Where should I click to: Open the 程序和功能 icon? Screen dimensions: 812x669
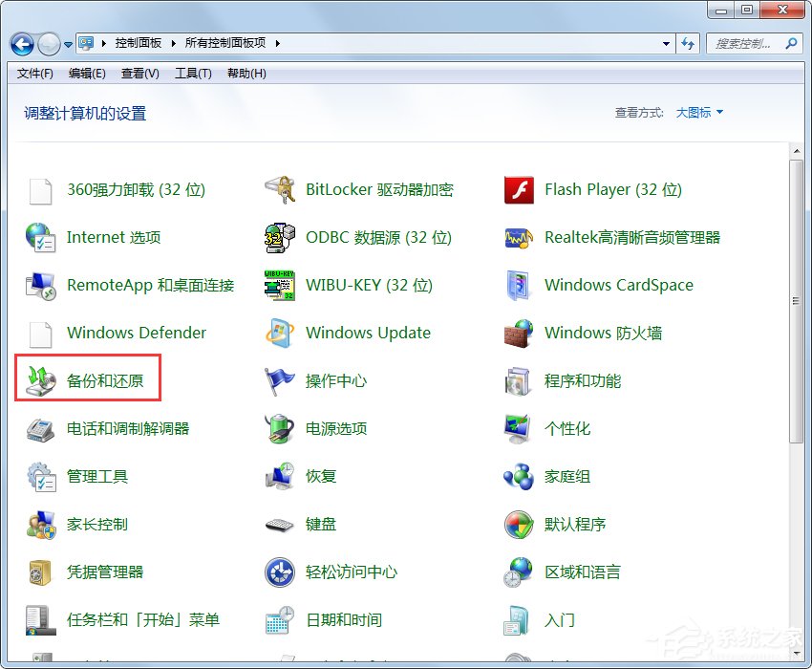coord(518,381)
